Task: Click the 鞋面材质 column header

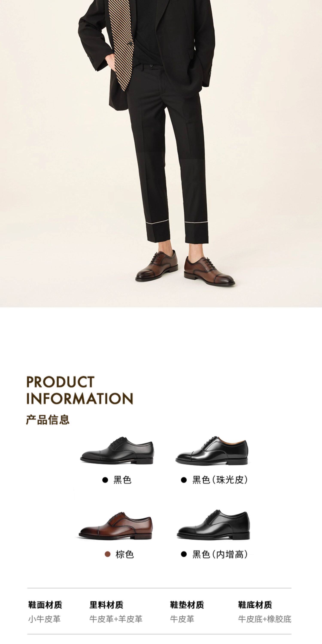Action: 45,605
